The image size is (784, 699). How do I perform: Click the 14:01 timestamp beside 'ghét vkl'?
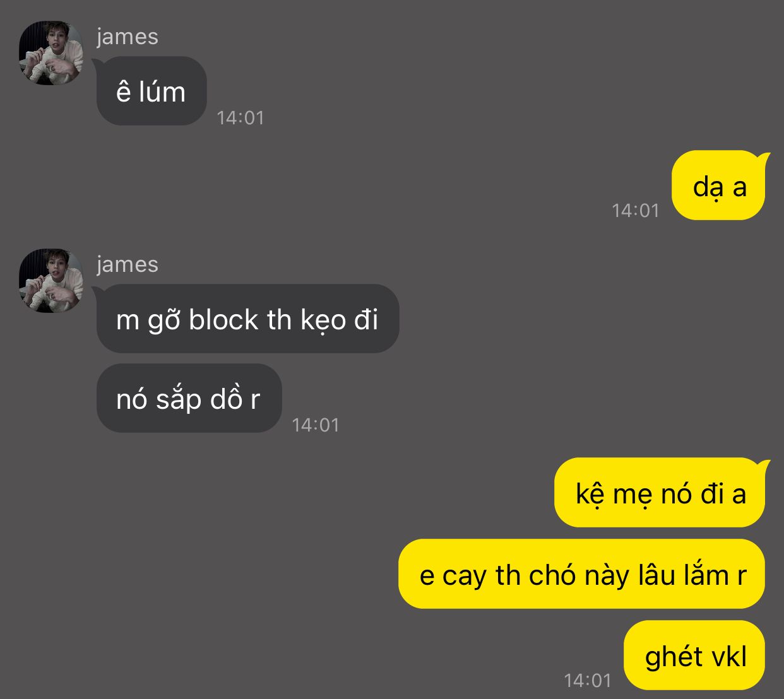tap(588, 681)
